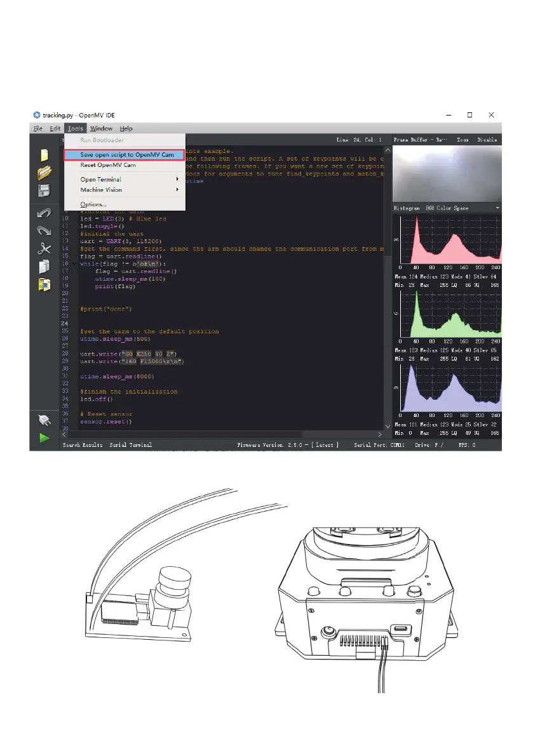Expand the Open Terminal submenu
Image resolution: width=533 pixels, height=756 pixels.
coord(125,180)
